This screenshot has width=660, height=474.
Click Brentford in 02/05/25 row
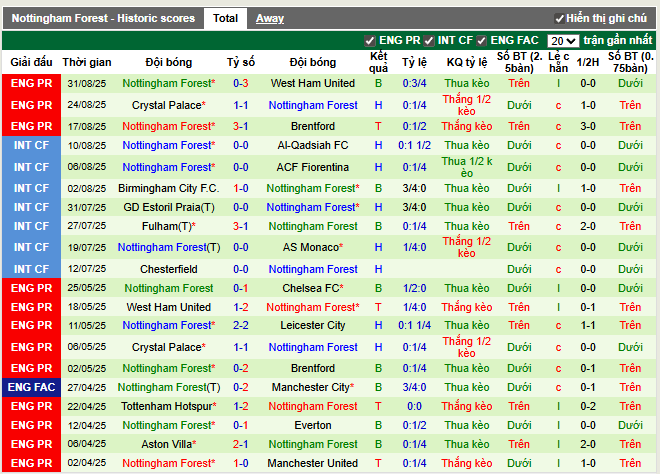[313, 368]
